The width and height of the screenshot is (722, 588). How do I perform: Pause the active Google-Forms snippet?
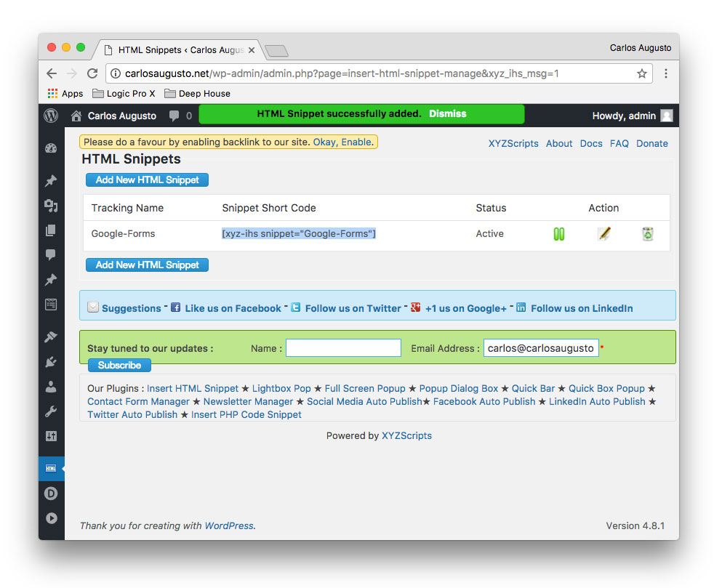[x=559, y=234]
